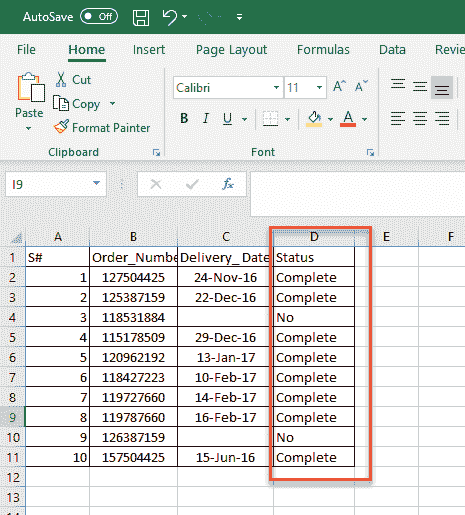Toggle the AutoSave switch
The image size is (465, 515).
tap(99, 17)
